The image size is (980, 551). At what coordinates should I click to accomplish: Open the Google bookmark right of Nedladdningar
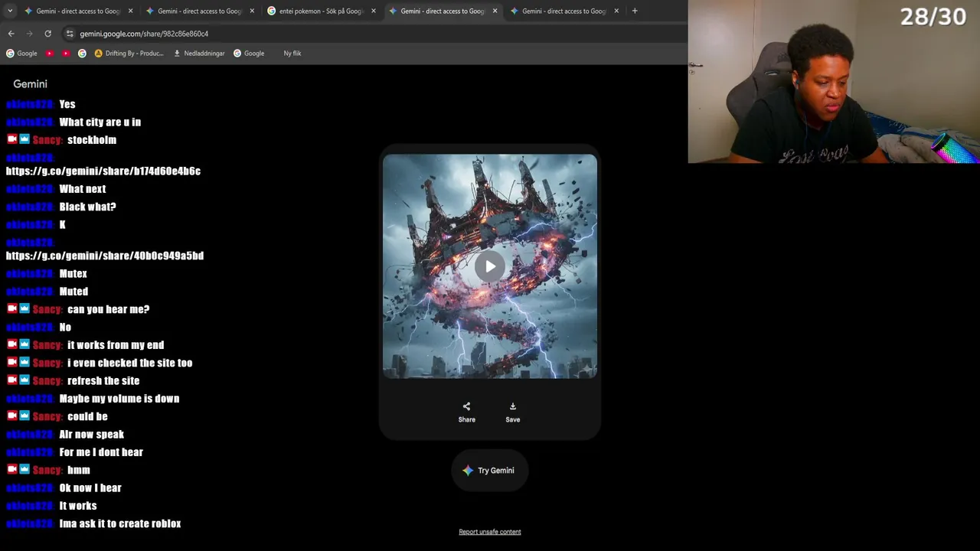click(249, 54)
